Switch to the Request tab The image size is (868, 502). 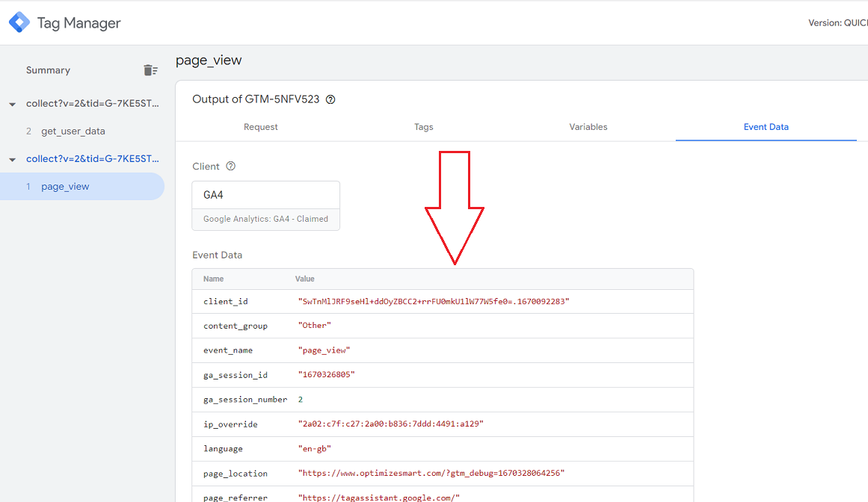click(260, 127)
